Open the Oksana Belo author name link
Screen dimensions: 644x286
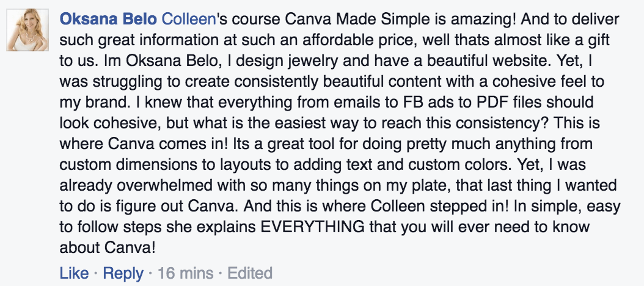[x=109, y=19]
